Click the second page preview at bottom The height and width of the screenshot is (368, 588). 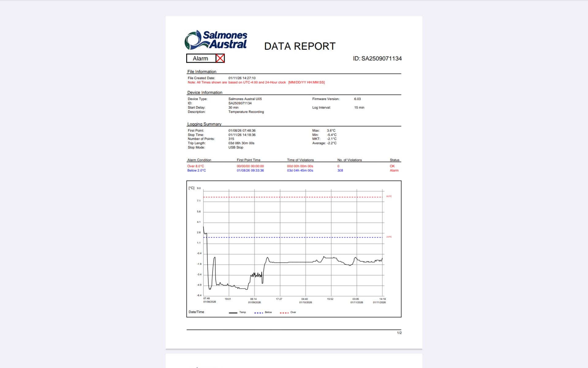(294, 361)
